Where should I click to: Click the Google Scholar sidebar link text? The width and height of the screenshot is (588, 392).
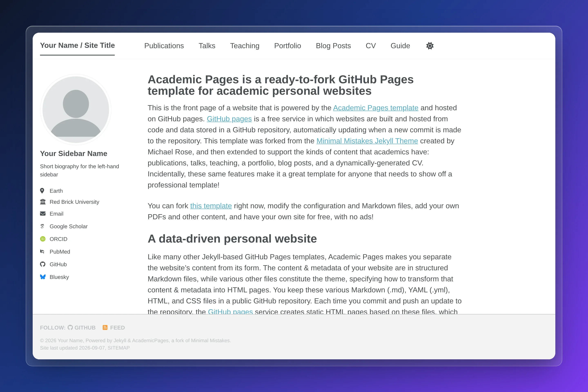click(69, 226)
